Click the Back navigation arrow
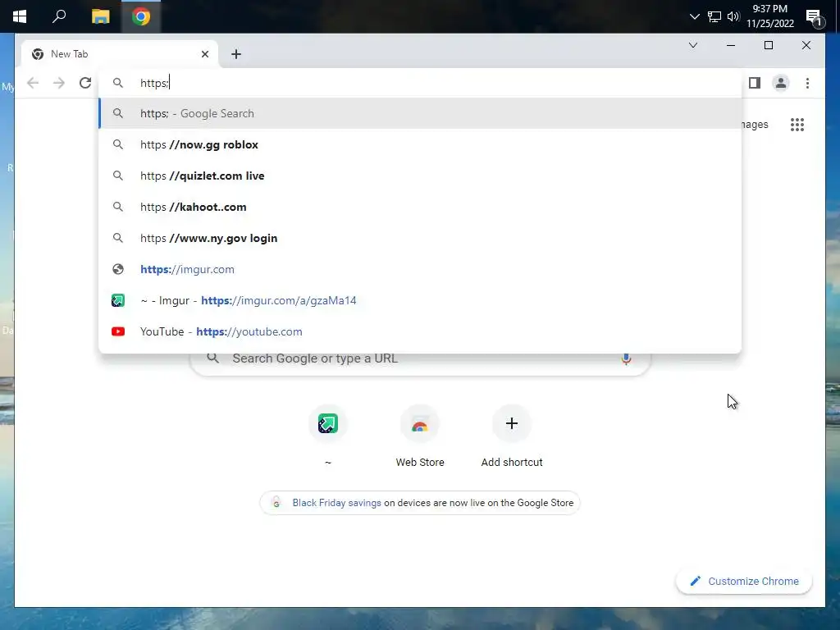 tap(33, 83)
